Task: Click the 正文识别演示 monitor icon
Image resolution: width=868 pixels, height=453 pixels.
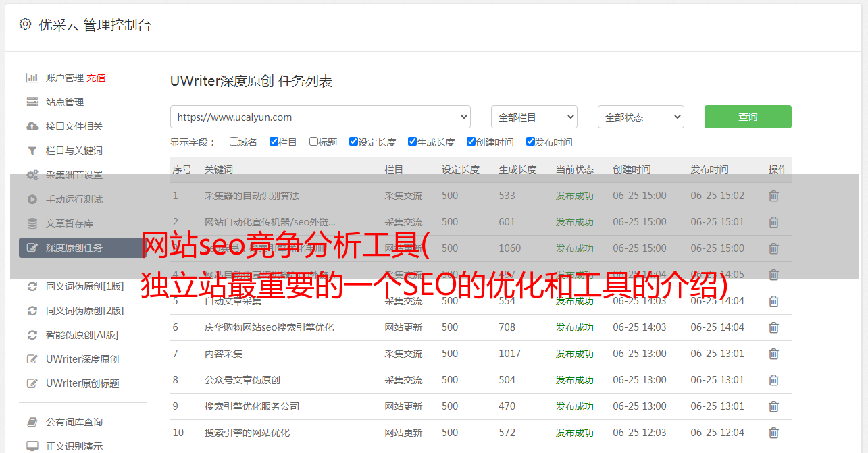Action: coord(32,446)
